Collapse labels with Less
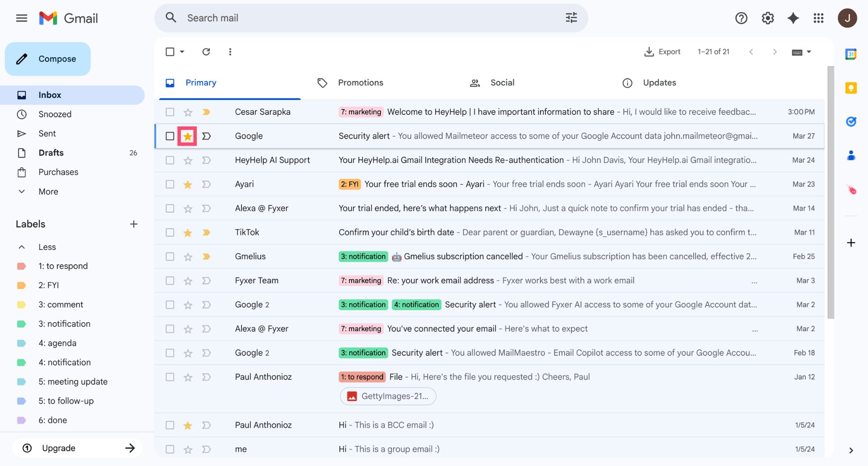This screenshot has width=868, height=466. pos(47,247)
